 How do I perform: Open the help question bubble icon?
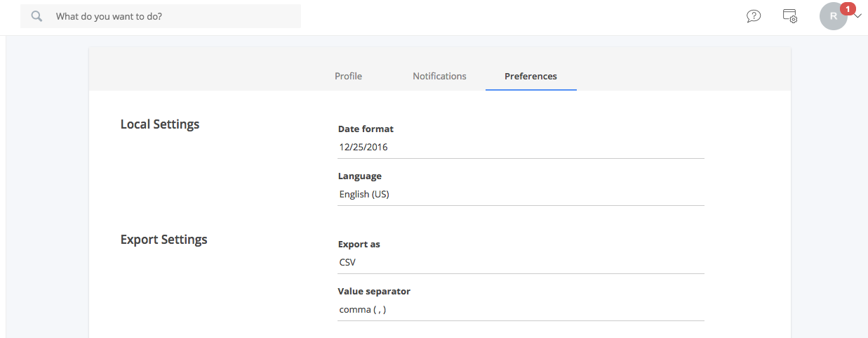point(754,15)
